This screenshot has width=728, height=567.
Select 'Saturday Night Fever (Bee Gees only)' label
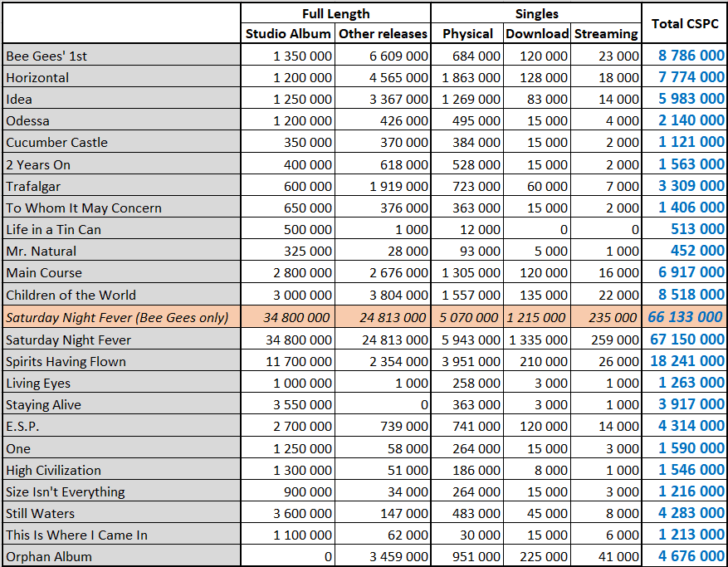122,317
